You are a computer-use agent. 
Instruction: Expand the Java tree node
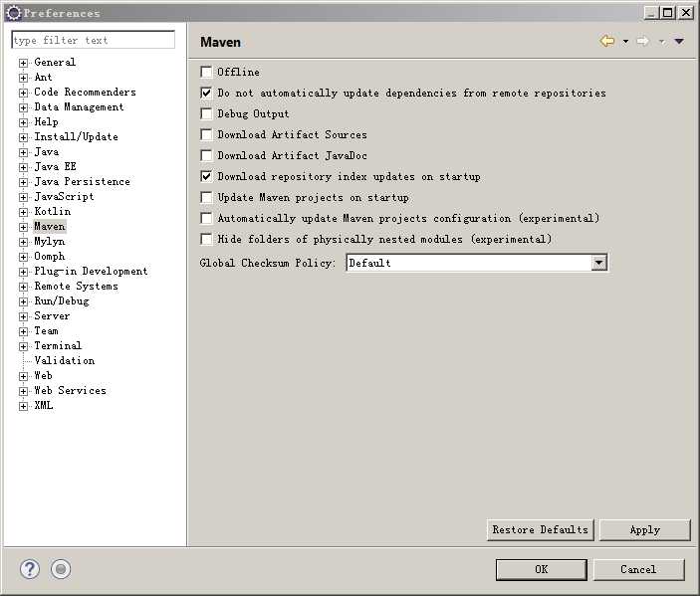click(x=23, y=152)
